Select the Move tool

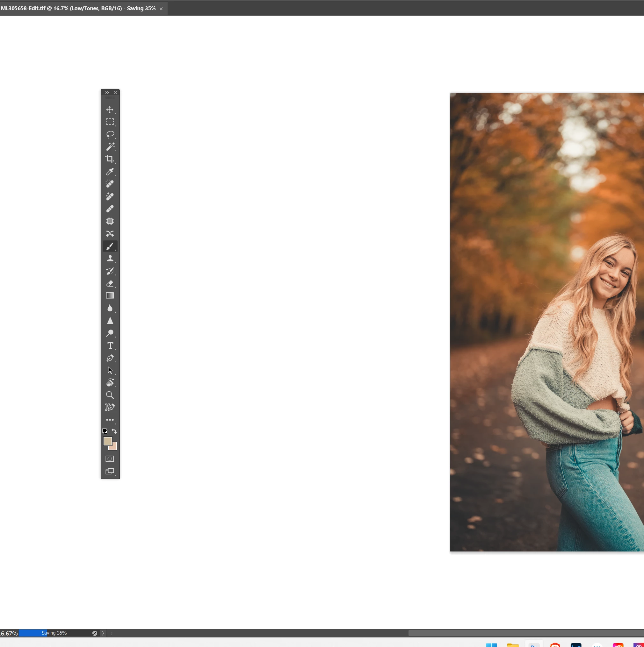tap(110, 110)
